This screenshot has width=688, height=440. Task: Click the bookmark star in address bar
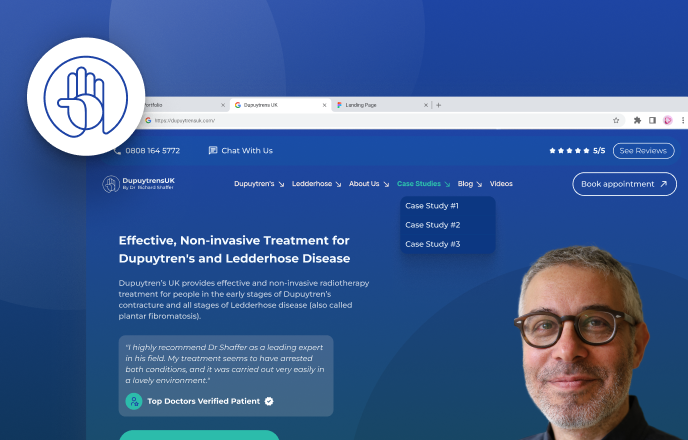(616, 120)
